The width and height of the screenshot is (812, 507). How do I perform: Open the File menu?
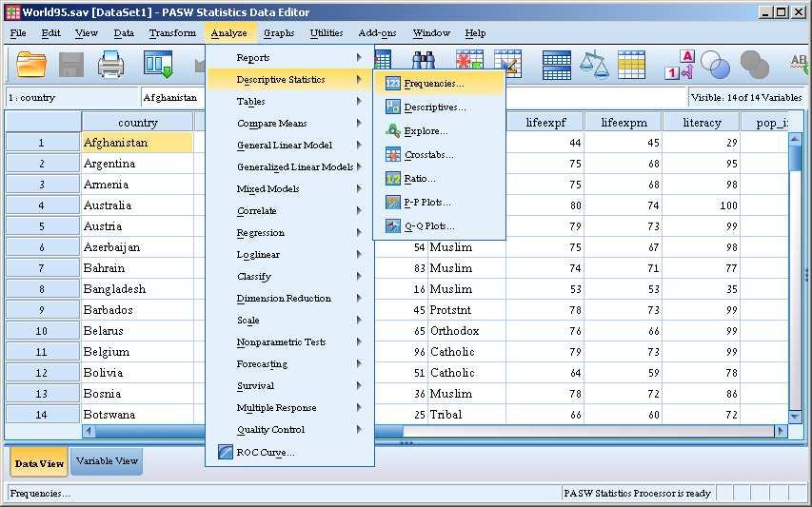click(x=18, y=33)
